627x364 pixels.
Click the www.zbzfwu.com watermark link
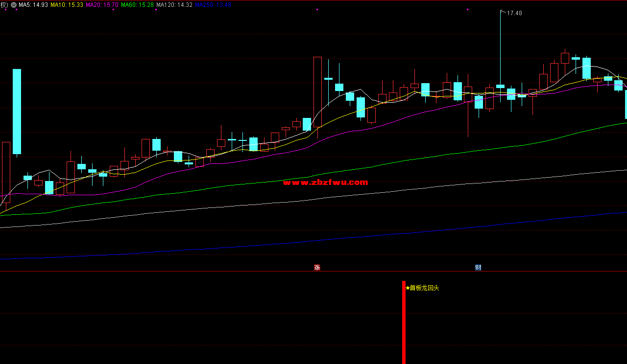(325, 182)
